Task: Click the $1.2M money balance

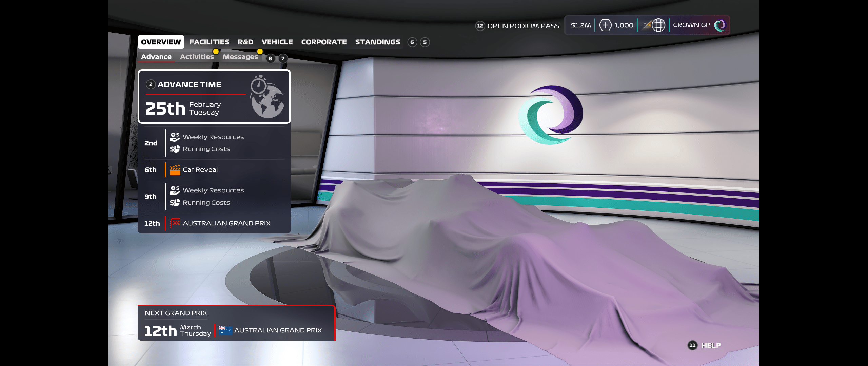Action: pyautogui.click(x=580, y=25)
